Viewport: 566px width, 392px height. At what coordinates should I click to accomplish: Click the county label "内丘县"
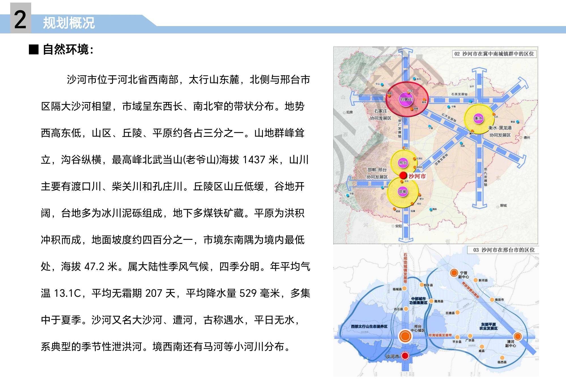click(x=398, y=309)
